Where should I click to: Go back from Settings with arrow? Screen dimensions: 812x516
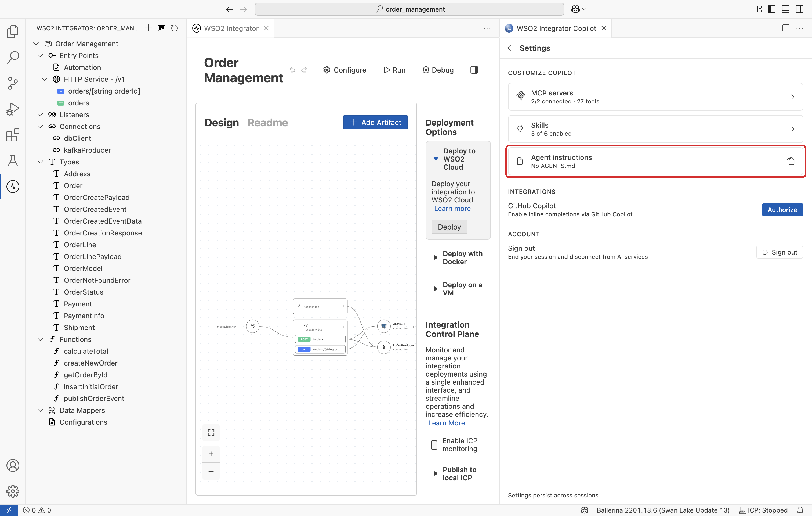click(510, 48)
